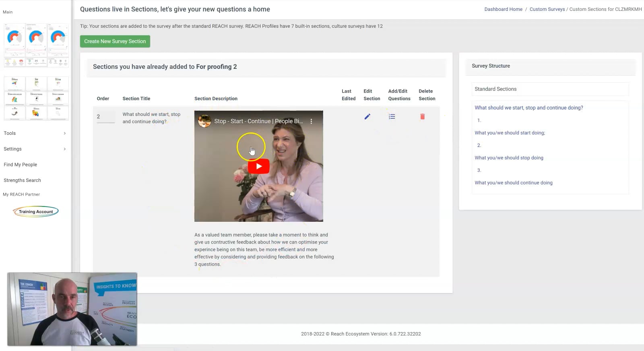Go to Dashboard Home breadcrumb
This screenshot has width=644, height=351.
pyautogui.click(x=503, y=9)
